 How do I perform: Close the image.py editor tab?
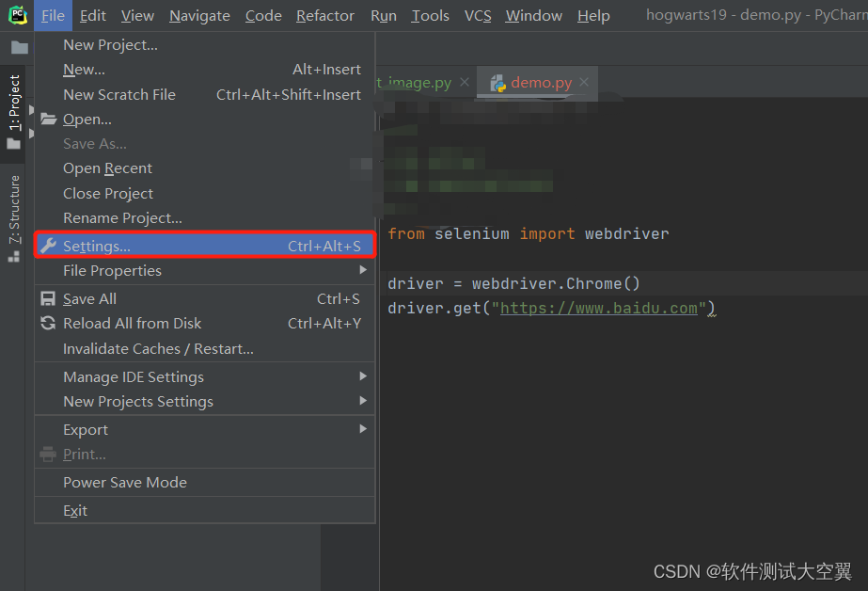click(465, 82)
